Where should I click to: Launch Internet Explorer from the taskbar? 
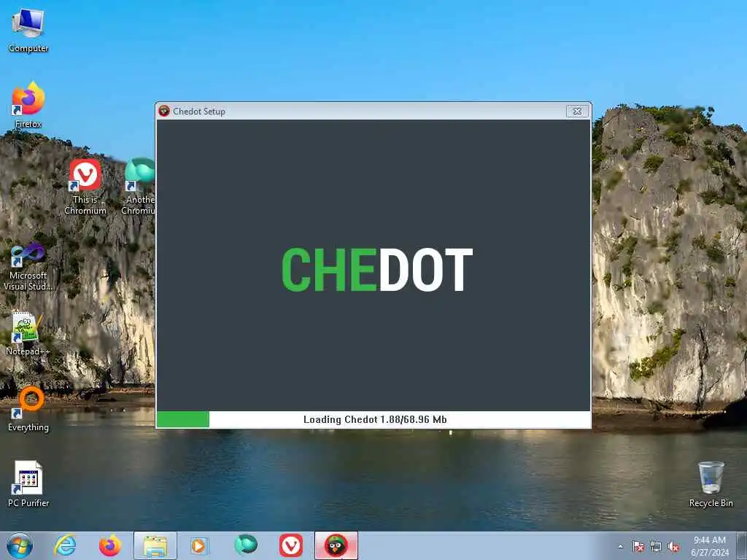pyautogui.click(x=65, y=545)
